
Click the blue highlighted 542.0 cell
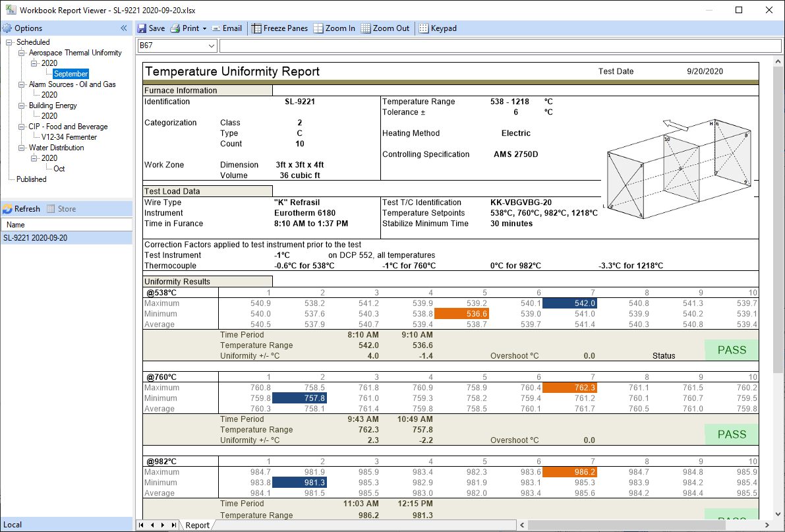tap(569, 303)
